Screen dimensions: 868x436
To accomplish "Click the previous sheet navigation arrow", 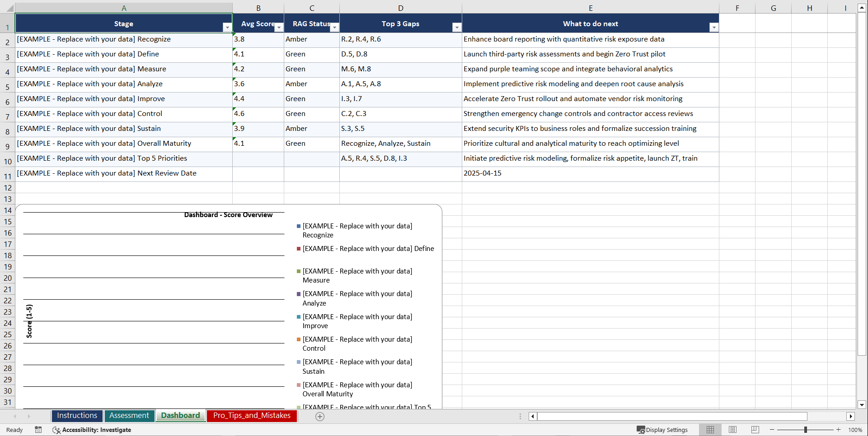I will [x=15, y=416].
